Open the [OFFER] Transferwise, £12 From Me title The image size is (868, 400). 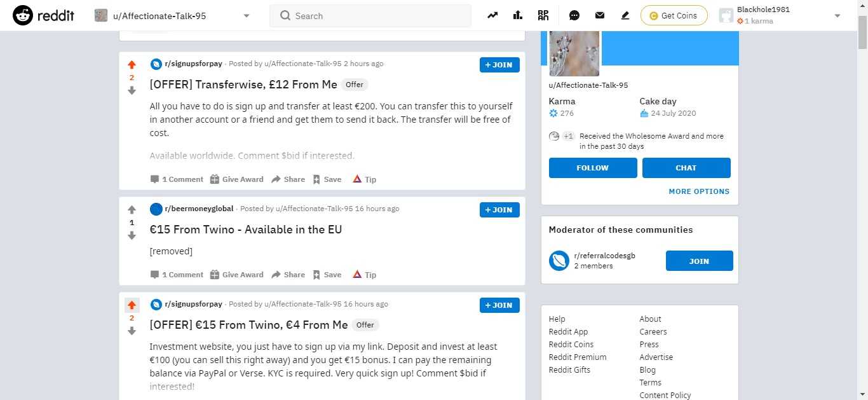click(x=243, y=85)
